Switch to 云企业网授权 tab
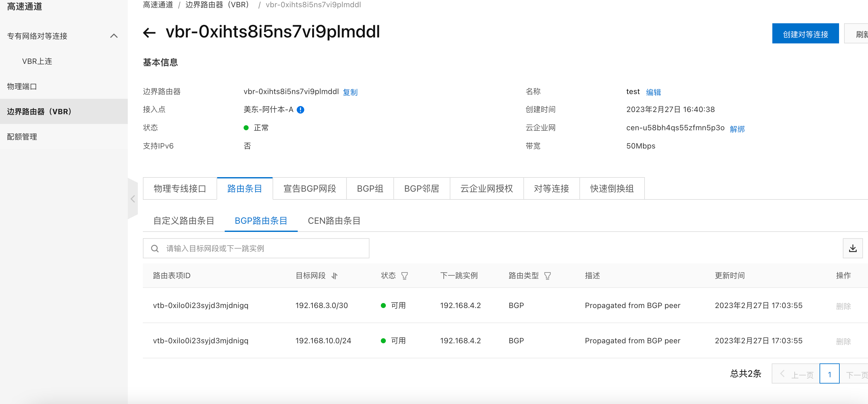The width and height of the screenshot is (868, 404). coord(487,189)
